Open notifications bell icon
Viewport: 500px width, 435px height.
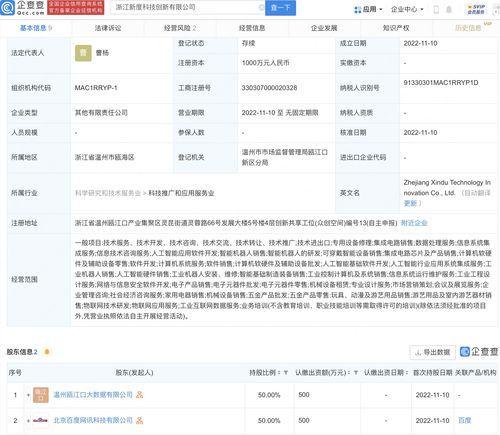click(x=449, y=9)
